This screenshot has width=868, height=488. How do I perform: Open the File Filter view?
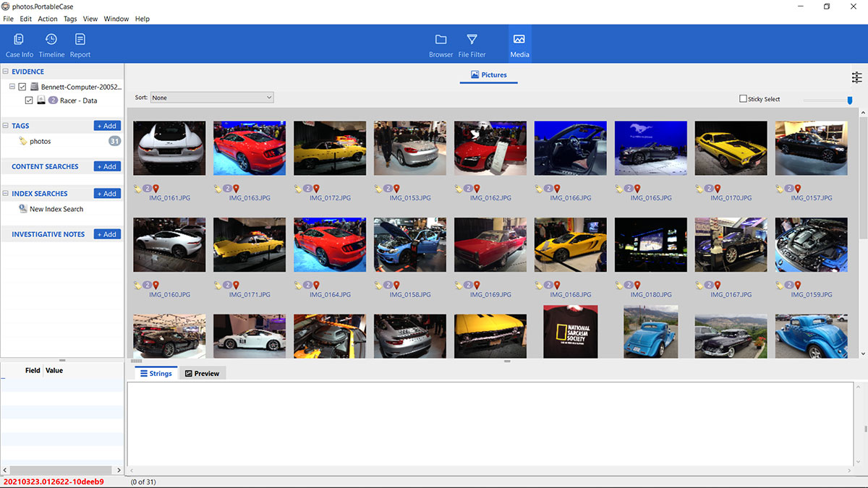(x=472, y=45)
